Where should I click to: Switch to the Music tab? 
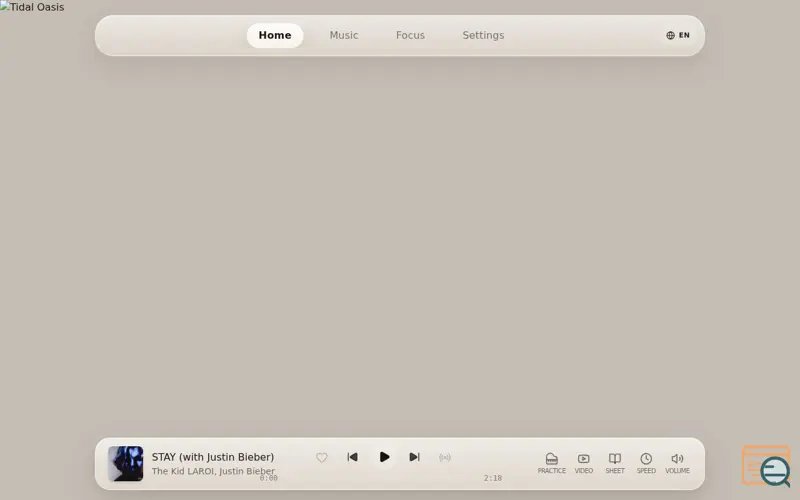click(x=343, y=35)
